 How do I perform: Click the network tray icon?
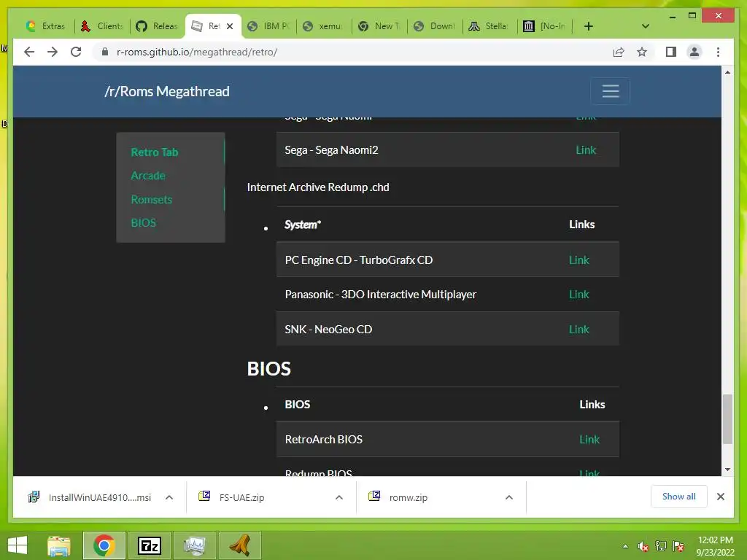click(661, 546)
